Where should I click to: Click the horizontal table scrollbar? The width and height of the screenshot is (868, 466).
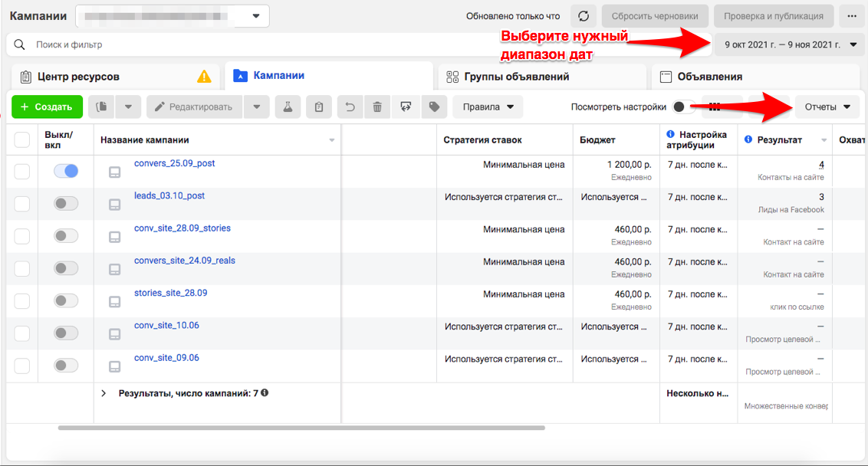(301, 428)
